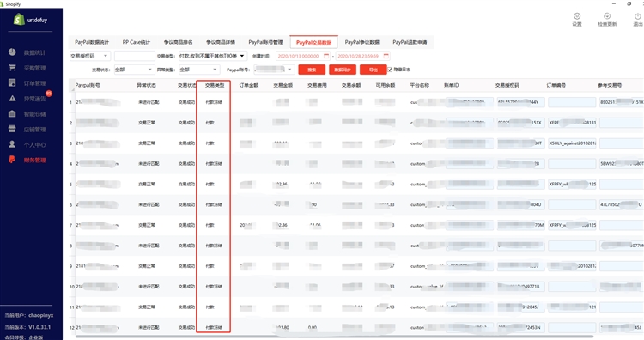Select row 3 order number XSHLY_against cell

tap(572, 143)
